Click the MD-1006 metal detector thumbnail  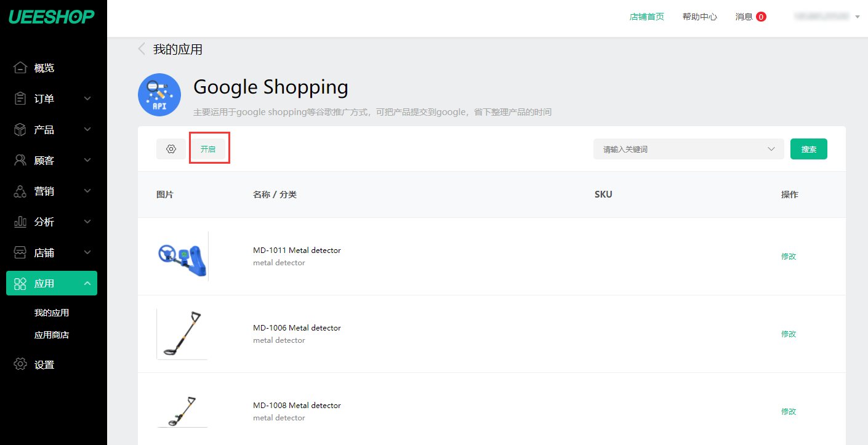click(182, 334)
